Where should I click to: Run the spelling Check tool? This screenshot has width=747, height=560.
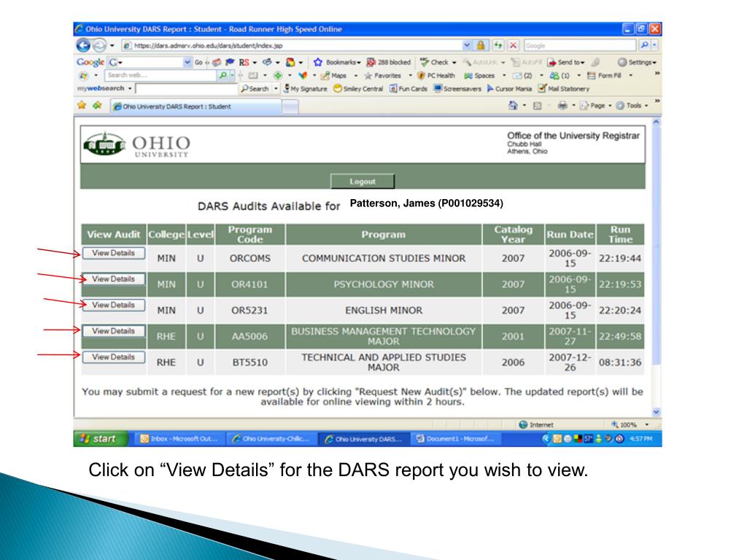tap(435, 63)
